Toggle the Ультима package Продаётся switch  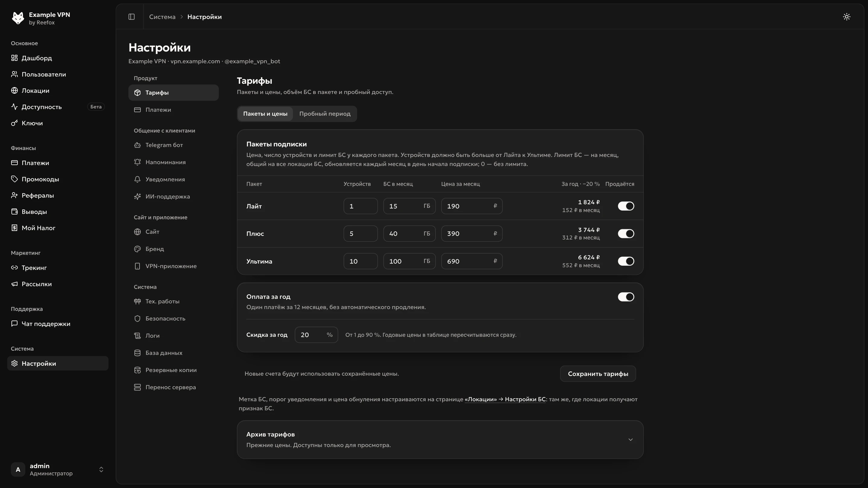[x=626, y=261]
